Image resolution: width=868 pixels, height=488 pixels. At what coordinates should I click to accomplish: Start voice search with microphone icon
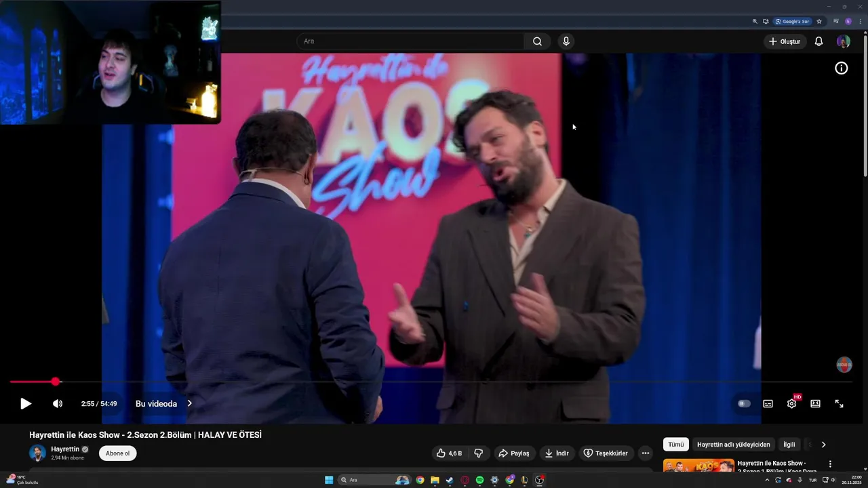pyautogui.click(x=566, y=41)
